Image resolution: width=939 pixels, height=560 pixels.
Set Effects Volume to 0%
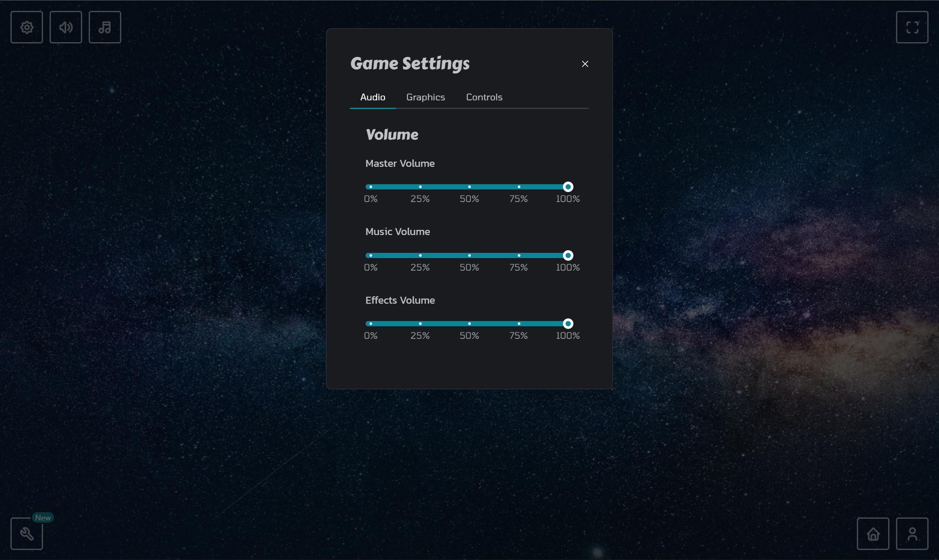click(x=370, y=324)
